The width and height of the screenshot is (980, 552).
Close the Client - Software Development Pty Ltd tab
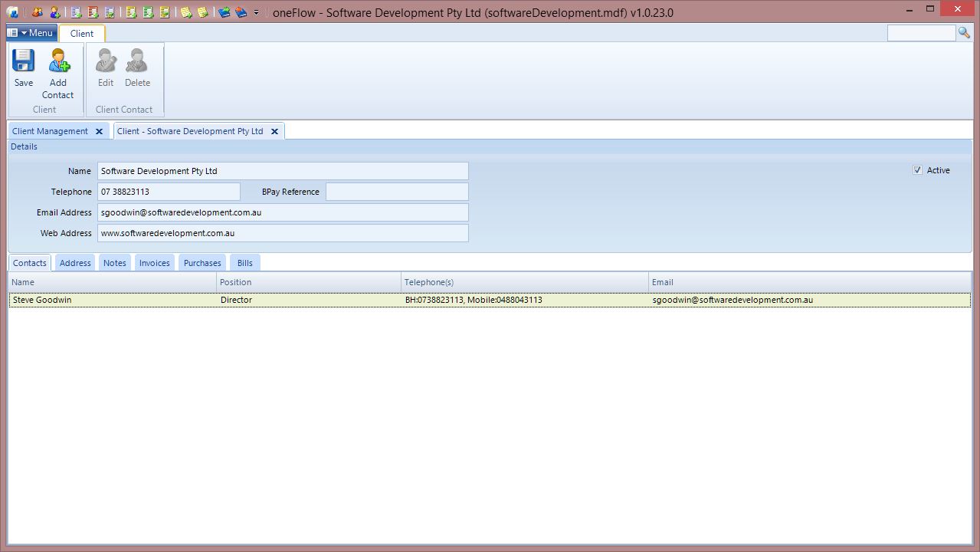point(274,131)
